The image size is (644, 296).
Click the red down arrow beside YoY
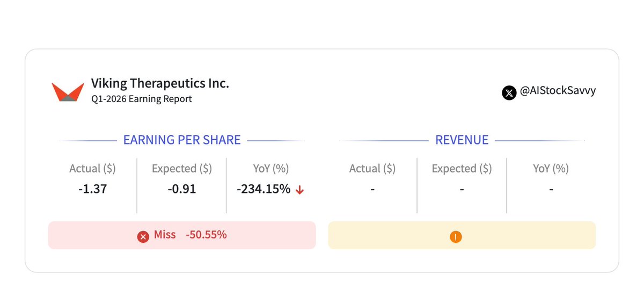[x=300, y=190]
